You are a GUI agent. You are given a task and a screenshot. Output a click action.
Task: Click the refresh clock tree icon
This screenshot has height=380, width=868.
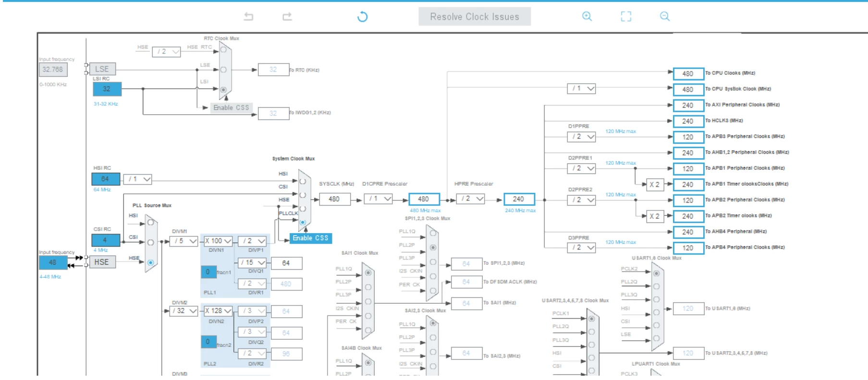[x=363, y=17]
